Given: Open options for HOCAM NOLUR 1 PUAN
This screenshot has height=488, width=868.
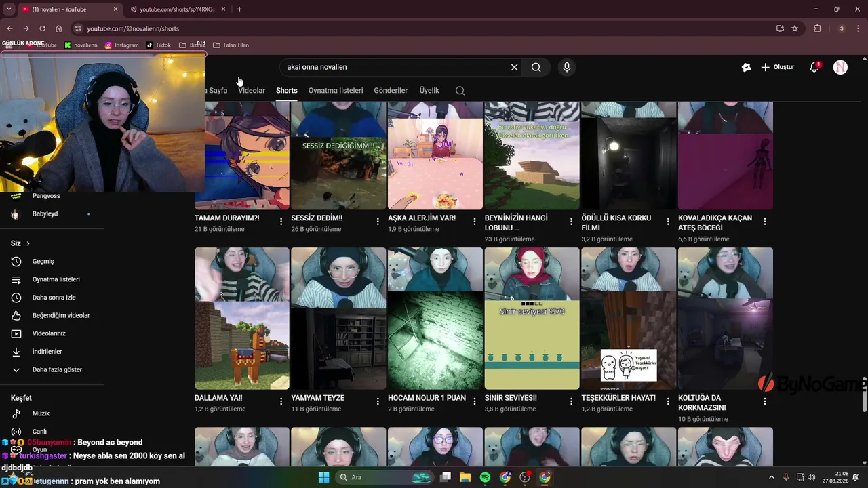Looking at the screenshot, I should (x=475, y=401).
